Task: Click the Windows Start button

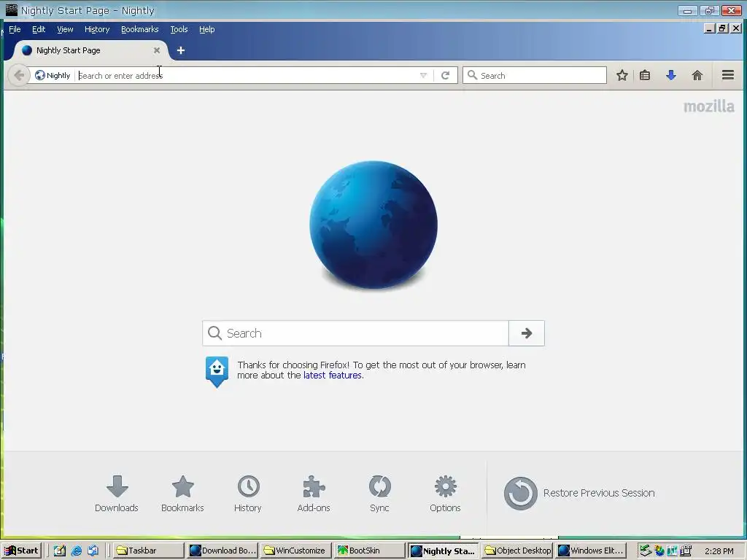Action: 21,551
